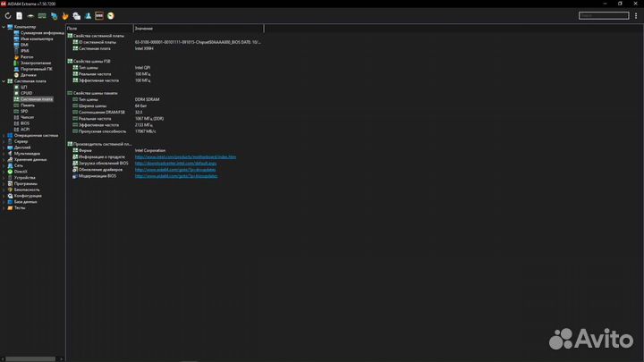Click the AIDA64 logo in title bar
644x362 pixels.
(4, 4)
